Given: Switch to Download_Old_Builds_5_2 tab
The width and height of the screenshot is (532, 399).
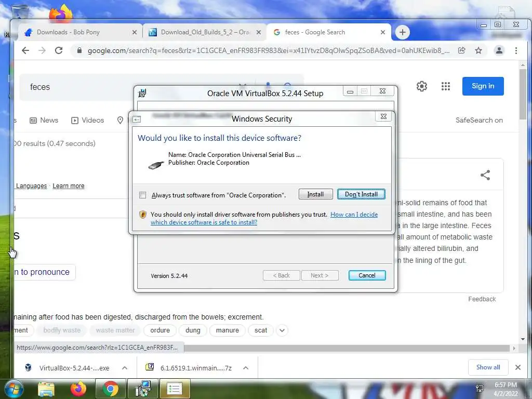Looking at the screenshot, I should pos(205,32).
